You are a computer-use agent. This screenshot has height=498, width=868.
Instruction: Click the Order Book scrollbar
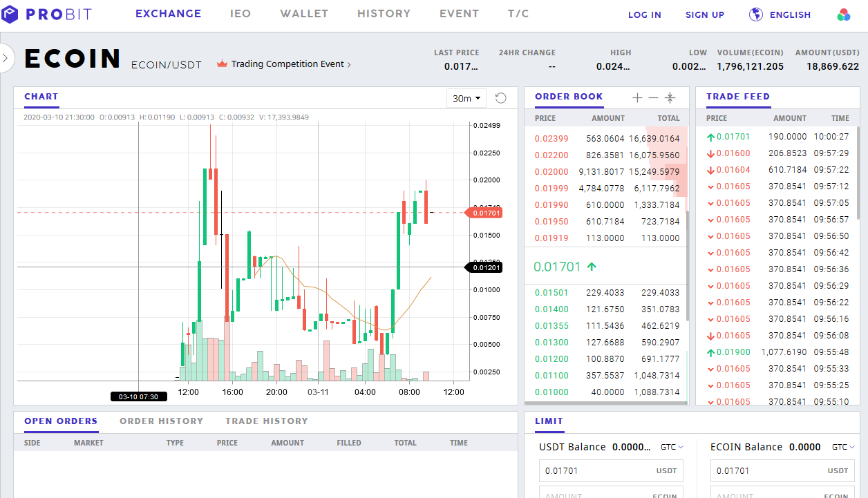point(688,265)
